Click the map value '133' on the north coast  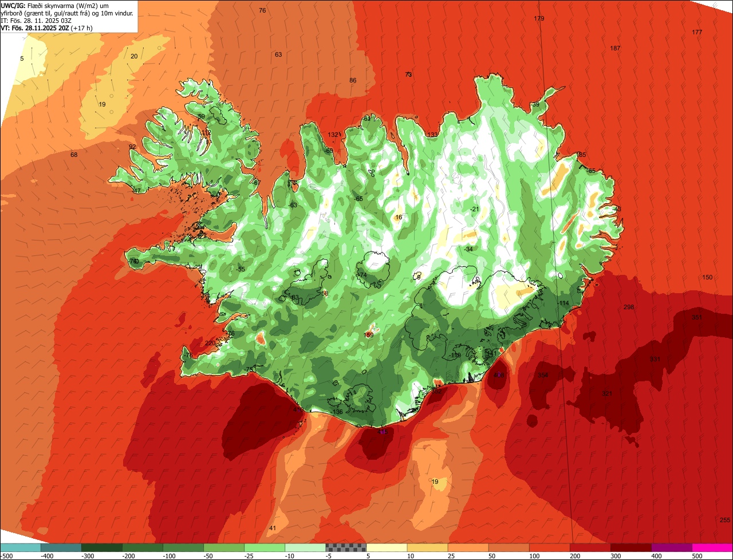point(432,135)
